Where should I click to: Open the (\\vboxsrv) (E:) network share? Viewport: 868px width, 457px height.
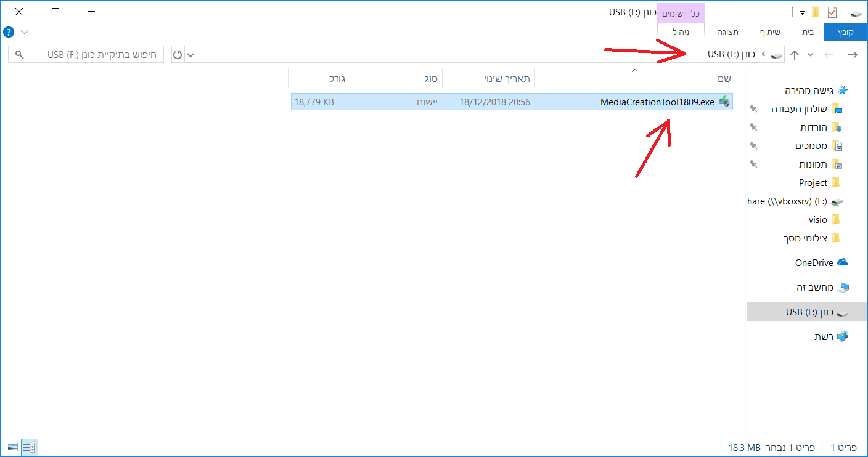click(787, 201)
